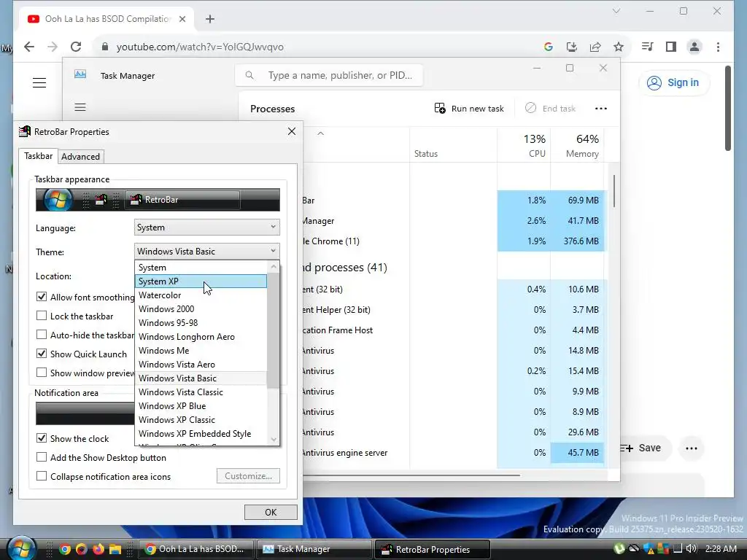Click the Start orb in the taskbar
747x560 pixels.
[22, 548]
